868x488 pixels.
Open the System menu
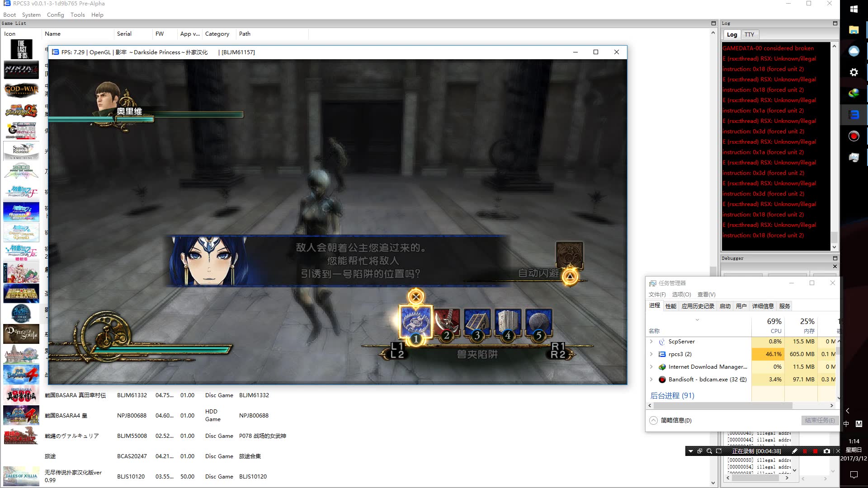click(x=31, y=14)
